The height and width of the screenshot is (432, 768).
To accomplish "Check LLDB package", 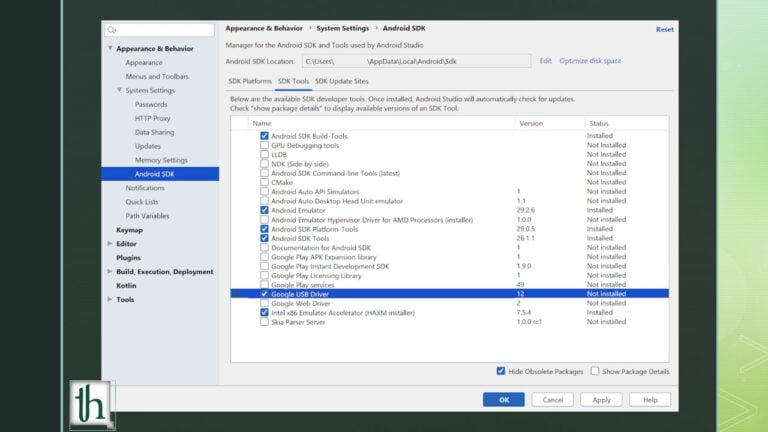I will click(x=264, y=154).
